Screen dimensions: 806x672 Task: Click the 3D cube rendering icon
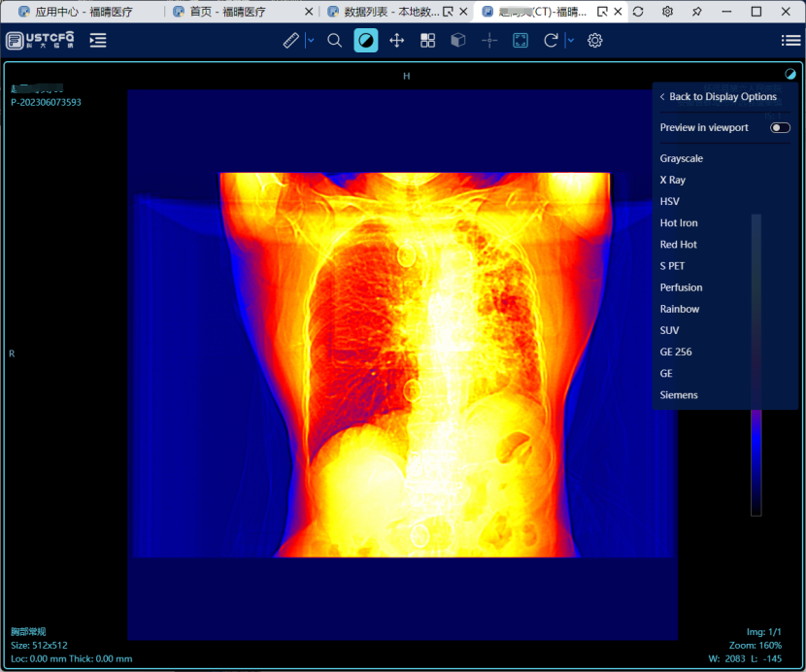click(x=458, y=41)
